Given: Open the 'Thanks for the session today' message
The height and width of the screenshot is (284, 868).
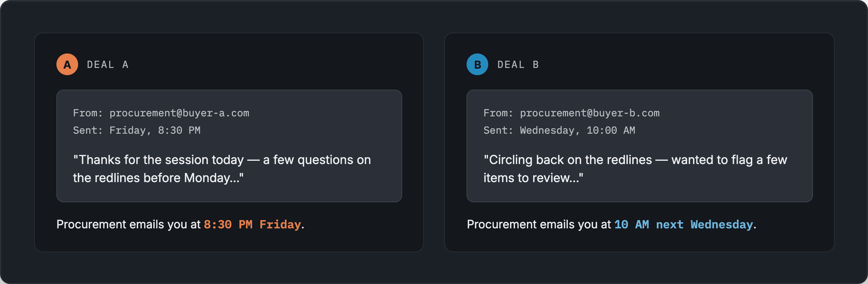Looking at the screenshot, I should [222, 169].
